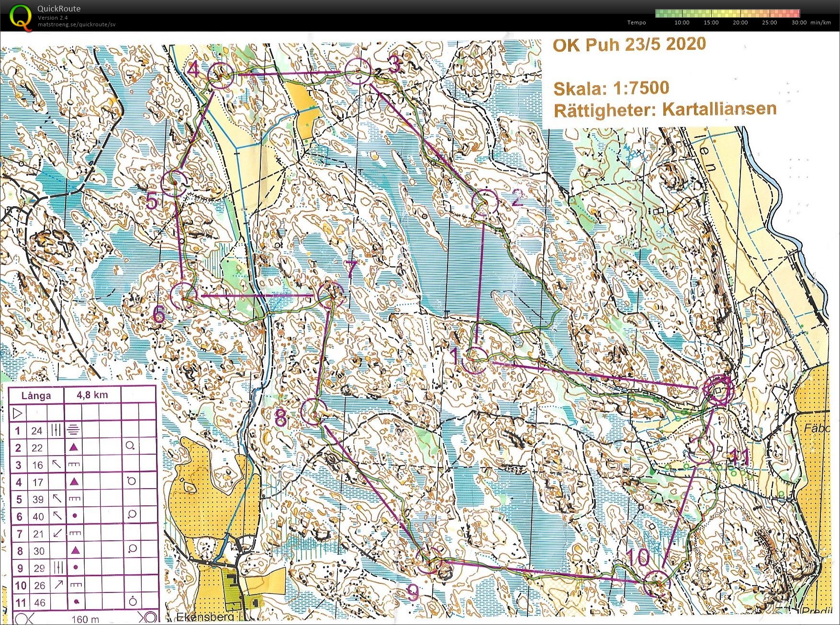The image size is (840, 625).
Task: Click the start triangle in control description table
Action: (18, 413)
